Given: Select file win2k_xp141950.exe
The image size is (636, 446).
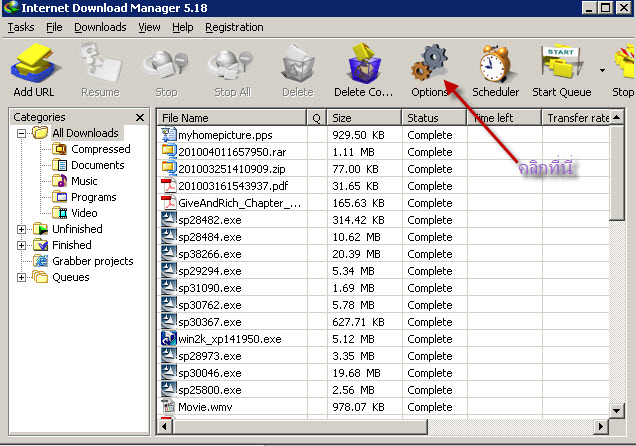Looking at the screenshot, I should (x=230, y=339).
